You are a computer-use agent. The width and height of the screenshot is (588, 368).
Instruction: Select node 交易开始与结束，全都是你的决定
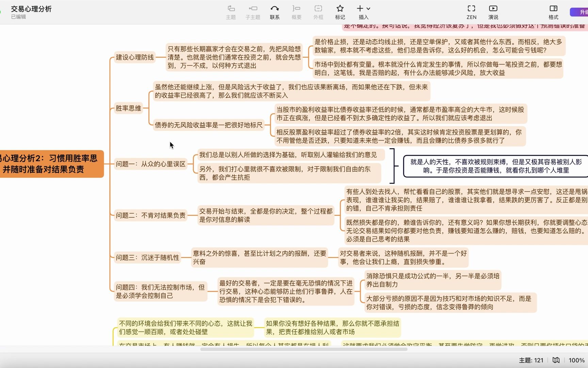point(266,215)
